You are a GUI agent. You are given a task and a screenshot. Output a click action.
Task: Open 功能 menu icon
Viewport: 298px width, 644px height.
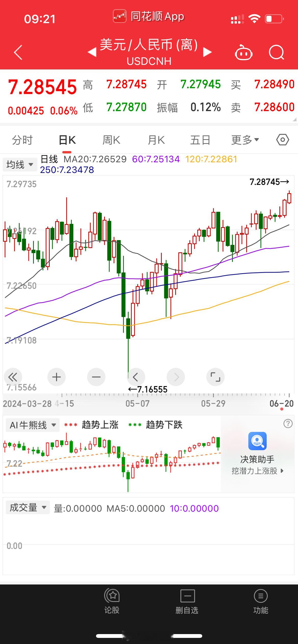point(261,601)
